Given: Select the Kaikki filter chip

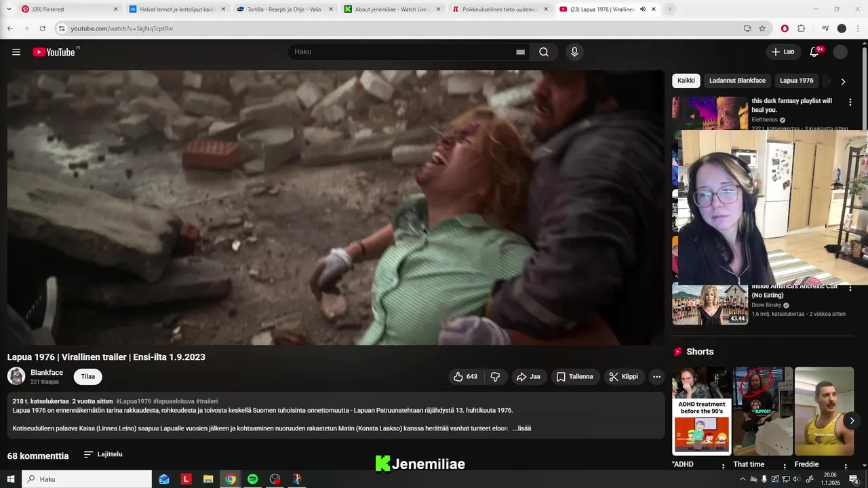Looking at the screenshot, I should (x=686, y=81).
